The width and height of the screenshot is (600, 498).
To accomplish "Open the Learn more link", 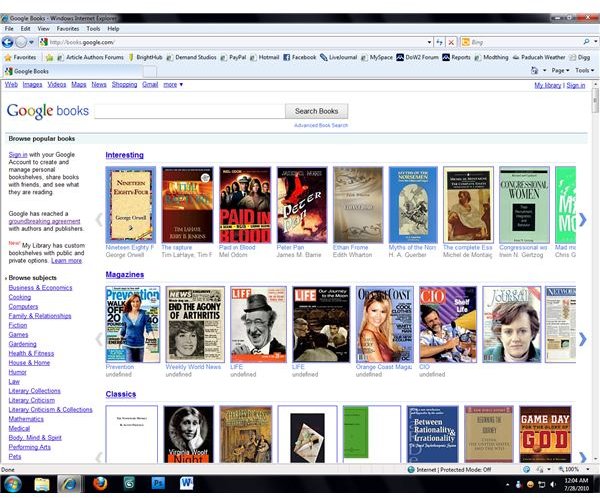I will 66,261.
